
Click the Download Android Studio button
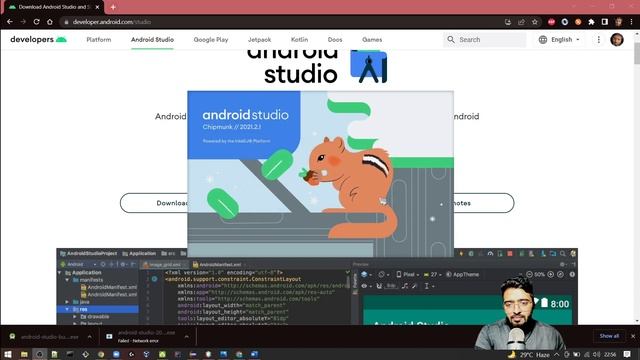pyautogui.click(x=154, y=203)
